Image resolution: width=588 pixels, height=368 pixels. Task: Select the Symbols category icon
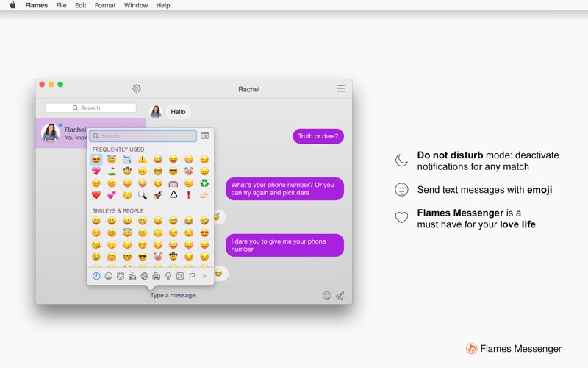[x=180, y=277]
